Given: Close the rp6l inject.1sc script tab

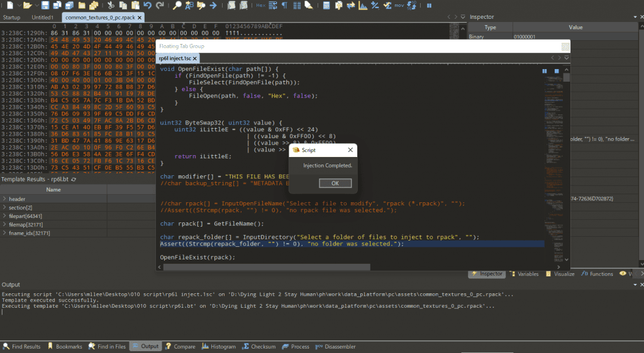Looking at the screenshot, I should pyautogui.click(x=195, y=58).
